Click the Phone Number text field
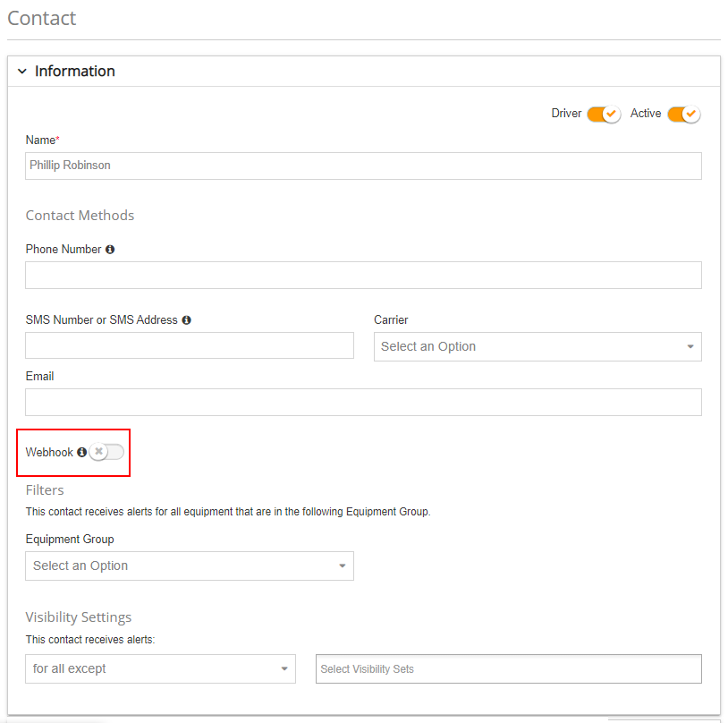This screenshot has width=728, height=723. point(363,275)
